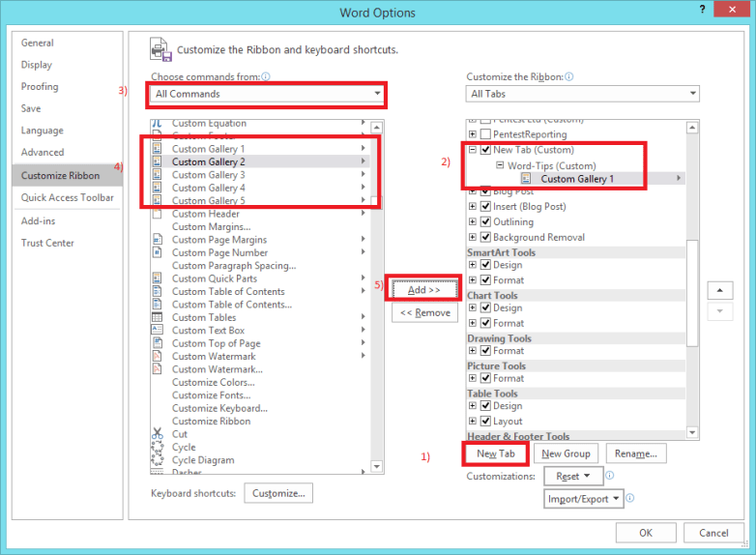Click the Custom Quick Parts icon

click(x=157, y=278)
